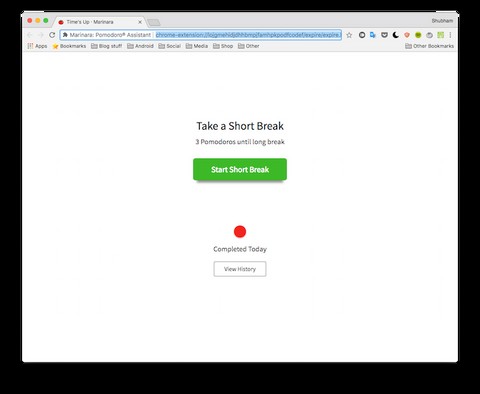Click the crescent moon extension icon

pos(396,35)
